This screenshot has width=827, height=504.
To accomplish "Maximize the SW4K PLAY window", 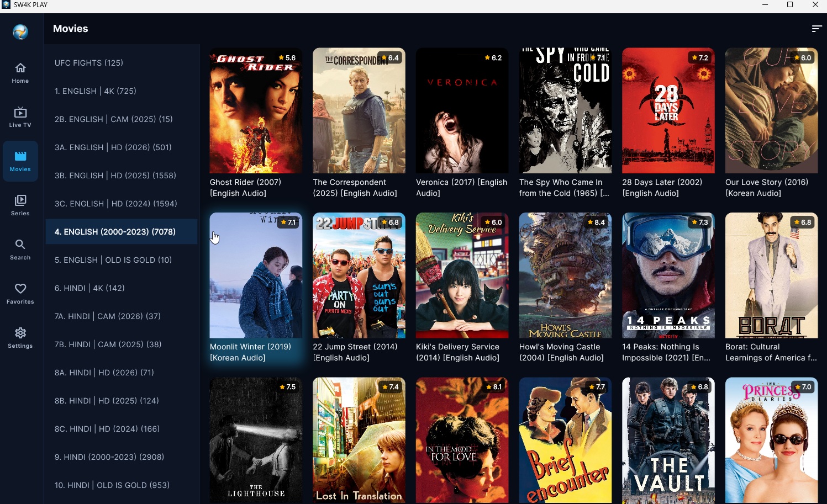I will (x=790, y=5).
